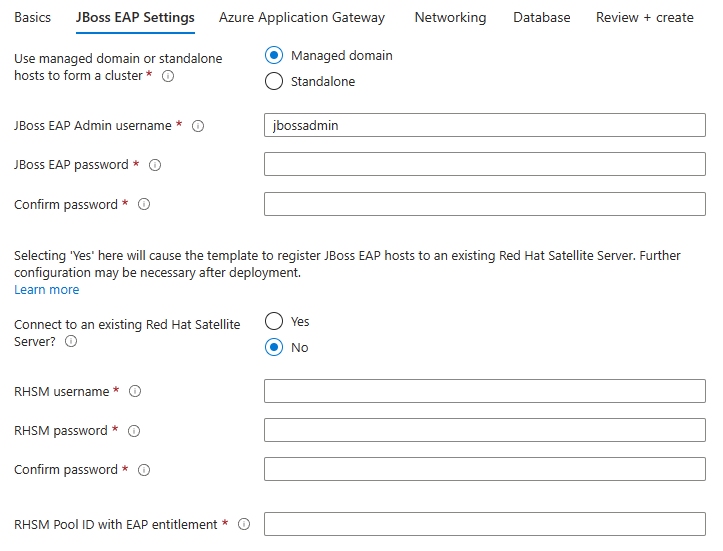Image resolution: width=723 pixels, height=551 pixels.
Task: Show info icon beside JBoss EAP password
Action: [155, 165]
